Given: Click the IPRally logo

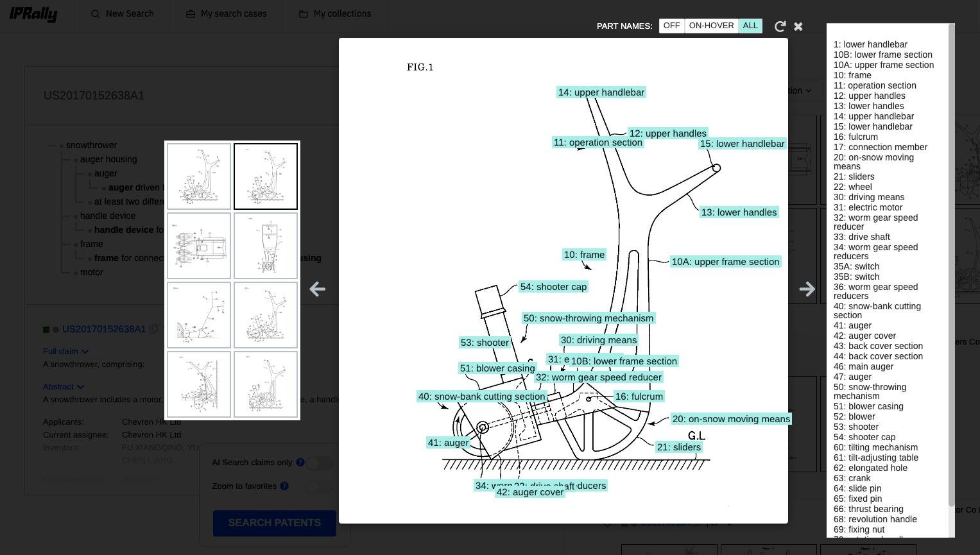Looking at the screenshot, I should [x=33, y=14].
